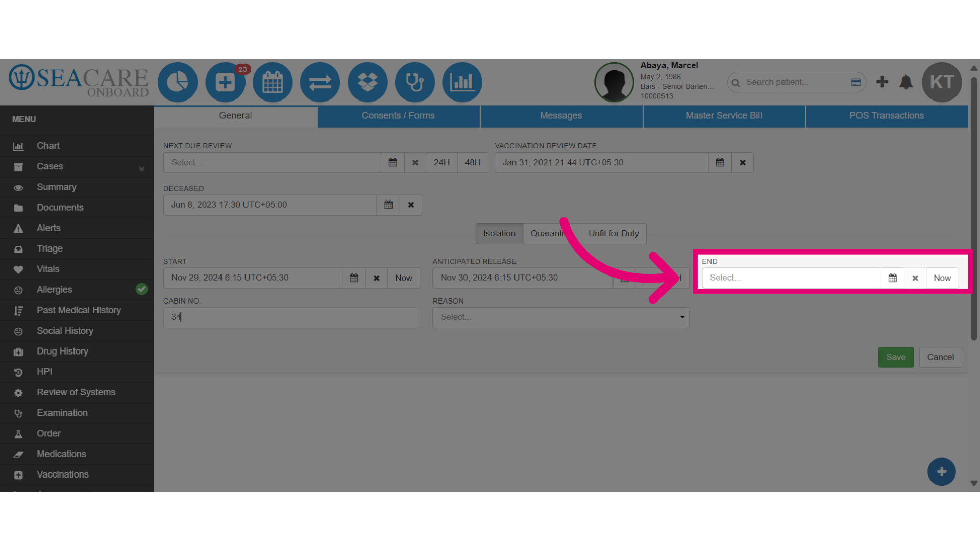
Task: Open calendar picker for Start date
Action: (354, 278)
